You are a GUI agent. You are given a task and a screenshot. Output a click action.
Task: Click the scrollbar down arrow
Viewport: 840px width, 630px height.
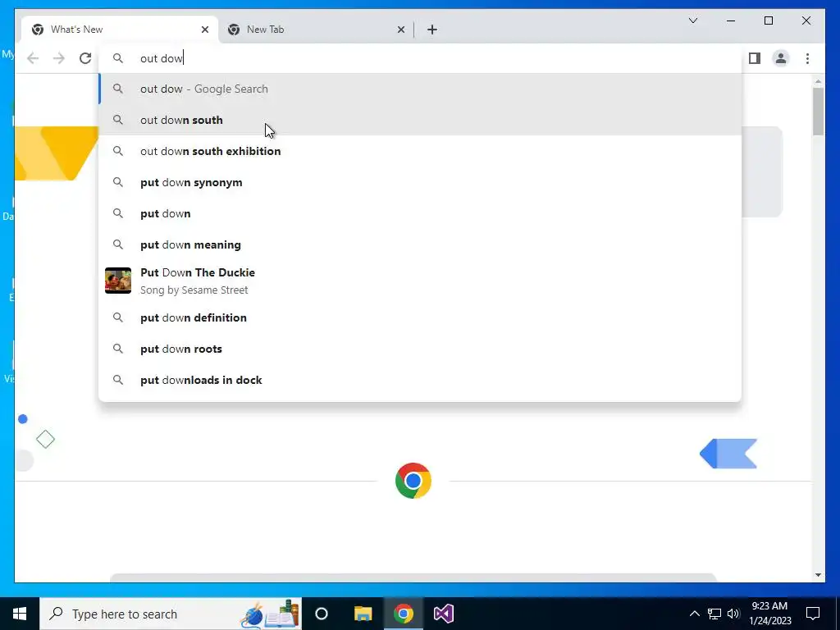[818, 575]
